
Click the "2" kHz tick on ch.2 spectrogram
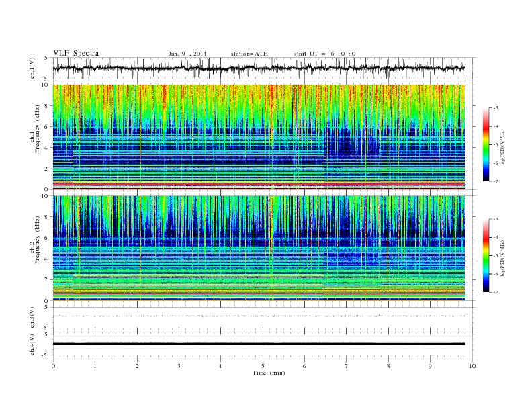pos(47,280)
